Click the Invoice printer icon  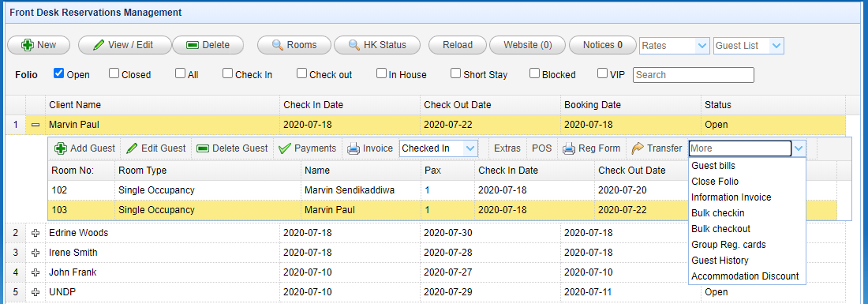(354, 148)
